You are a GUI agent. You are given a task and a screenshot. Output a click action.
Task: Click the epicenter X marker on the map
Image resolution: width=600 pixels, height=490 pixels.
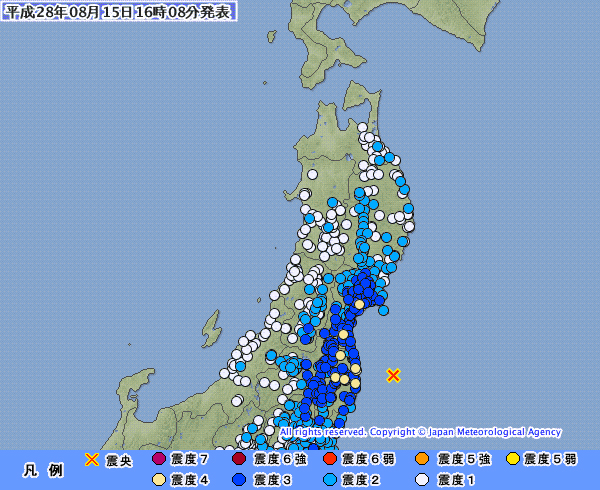tap(393, 375)
